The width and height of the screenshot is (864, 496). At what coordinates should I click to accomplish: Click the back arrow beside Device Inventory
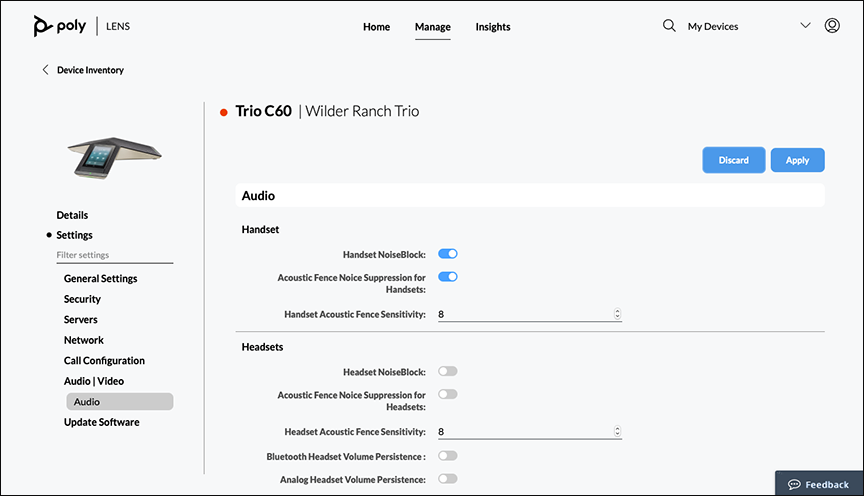coord(45,69)
